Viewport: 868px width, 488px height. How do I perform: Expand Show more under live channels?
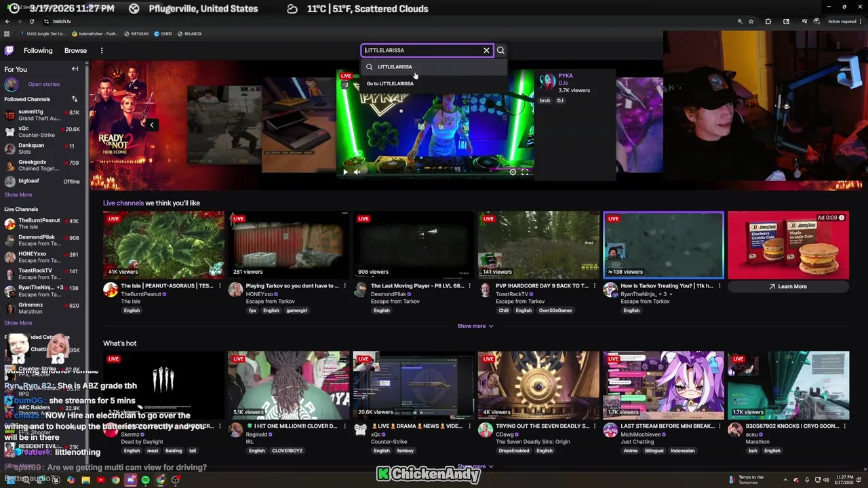coord(475,326)
